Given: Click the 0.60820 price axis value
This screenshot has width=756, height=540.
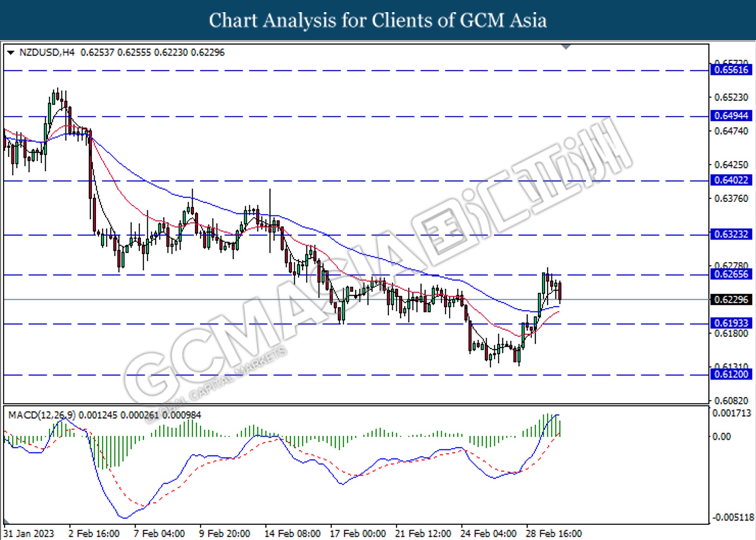Looking at the screenshot, I should point(731,401).
